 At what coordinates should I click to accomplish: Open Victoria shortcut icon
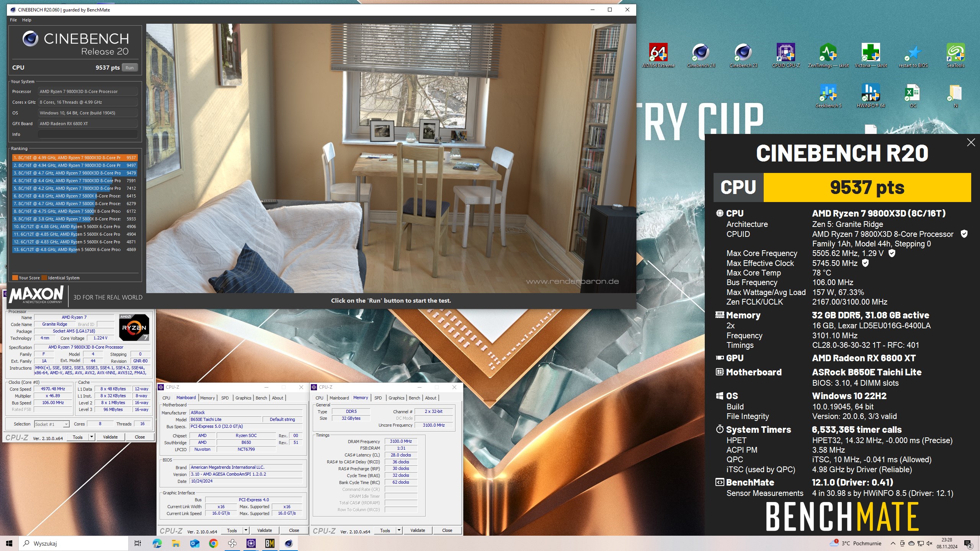point(871,55)
